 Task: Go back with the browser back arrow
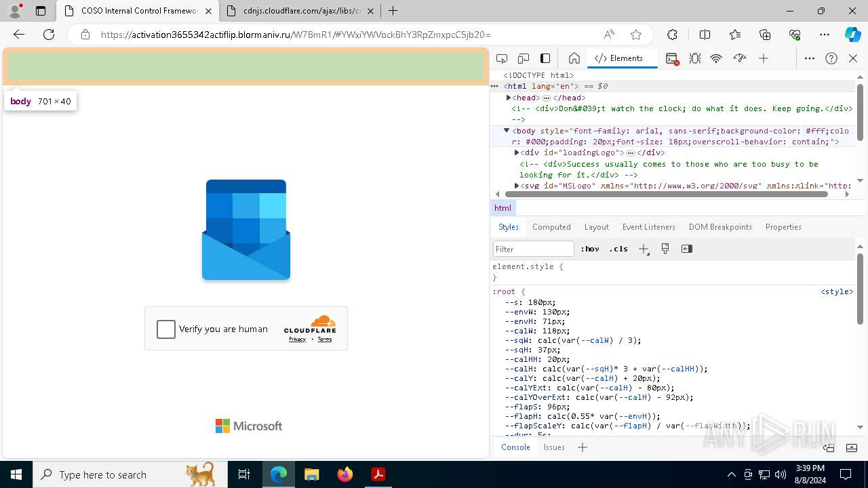[x=19, y=35]
